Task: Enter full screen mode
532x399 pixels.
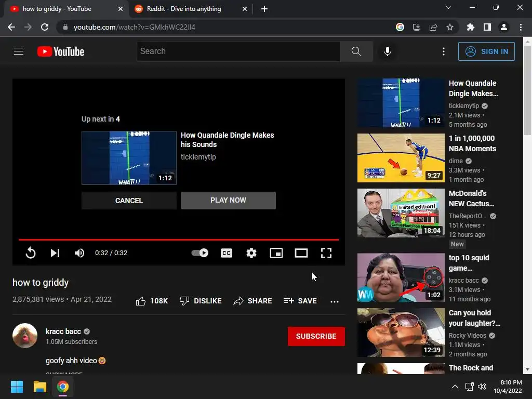Action: tap(326, 253)
